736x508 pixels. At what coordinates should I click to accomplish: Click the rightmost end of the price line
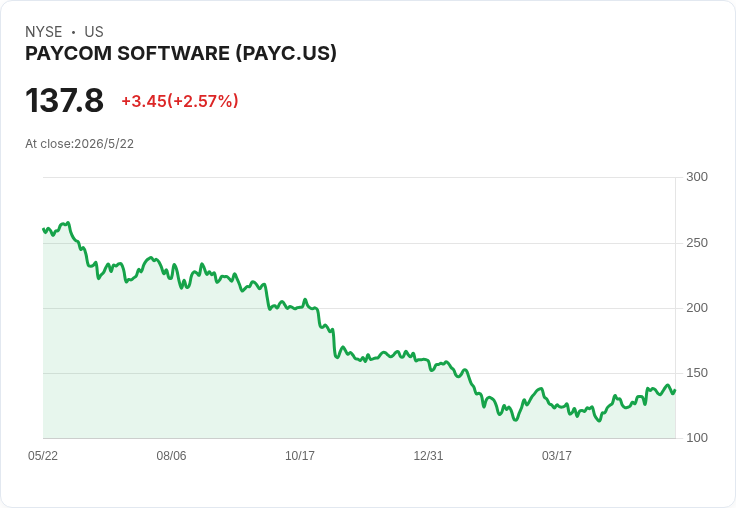[x=675, y=390]
